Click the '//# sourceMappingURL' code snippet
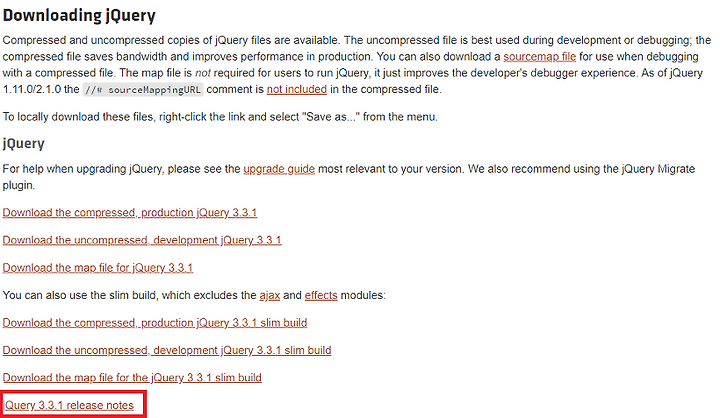This screenshot has height=418, width=720. tap(143, 90)
